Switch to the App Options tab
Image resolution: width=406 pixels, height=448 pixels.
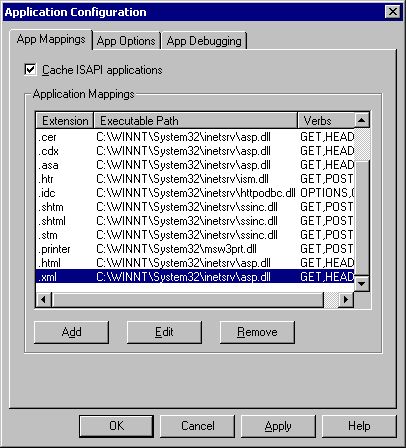coord(127,41)
